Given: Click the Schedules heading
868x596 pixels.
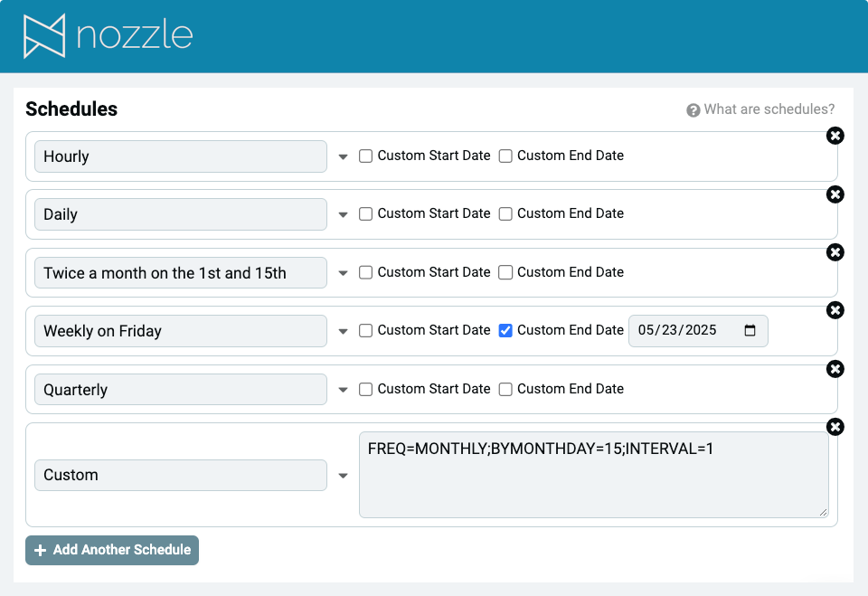Looking at the screenshot, I should click(71, 109).
